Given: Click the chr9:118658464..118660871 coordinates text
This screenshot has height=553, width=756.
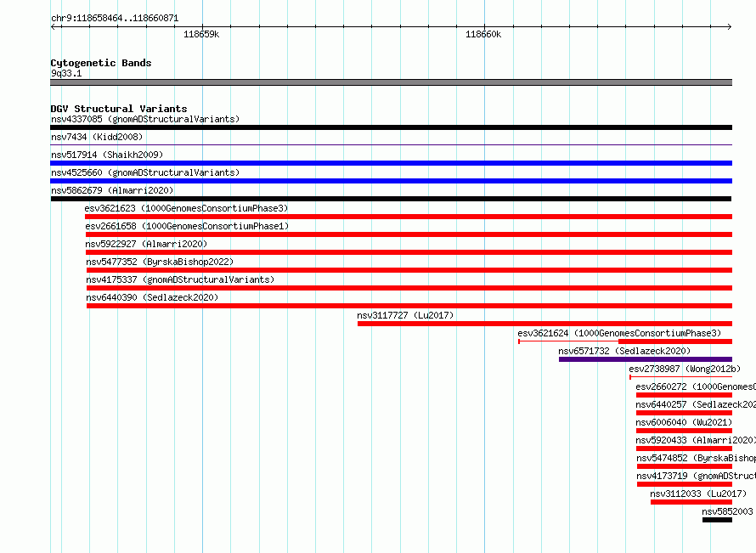Looking at the screenshot, I should (115, 19).
